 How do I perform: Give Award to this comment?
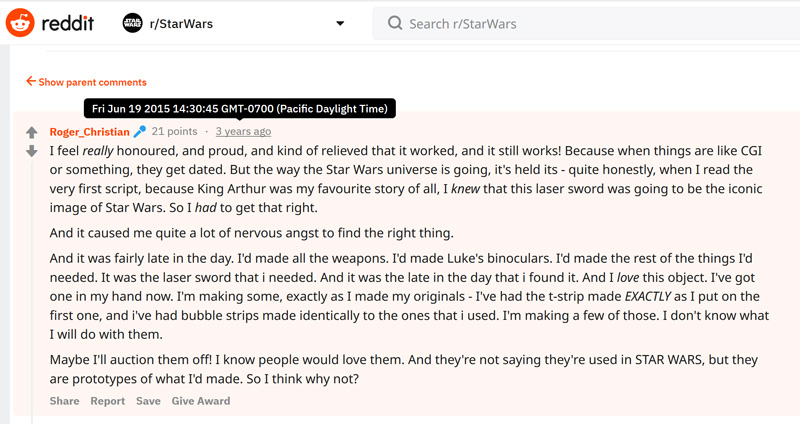point(201,401)
